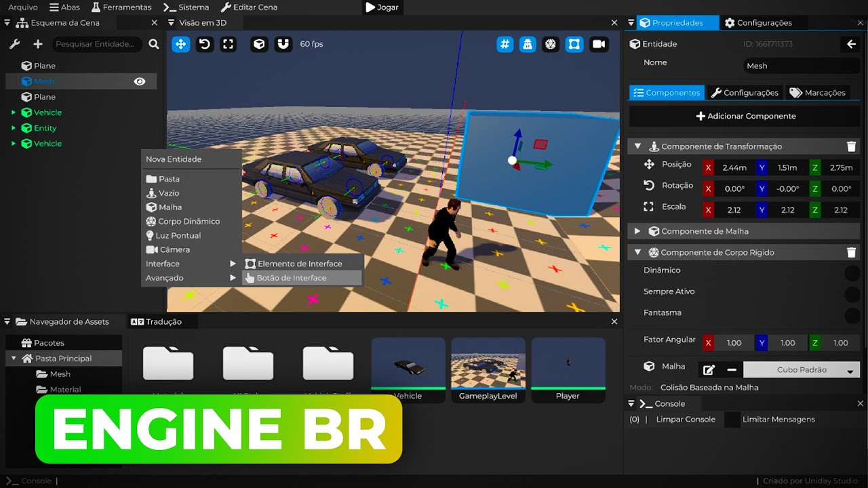Click the entity Nome field

pyautogui.click(x=802, y=66)
